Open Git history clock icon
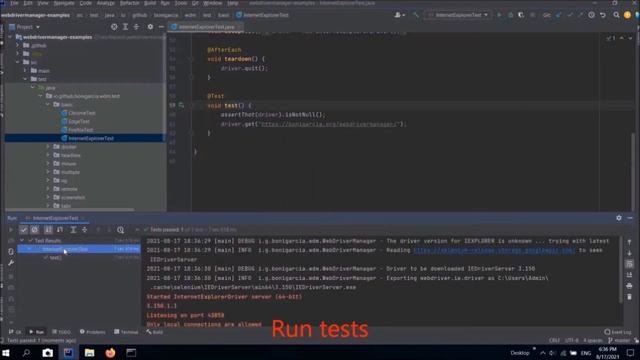The width and height of the screenshot is (640, 360). (591, 15)
